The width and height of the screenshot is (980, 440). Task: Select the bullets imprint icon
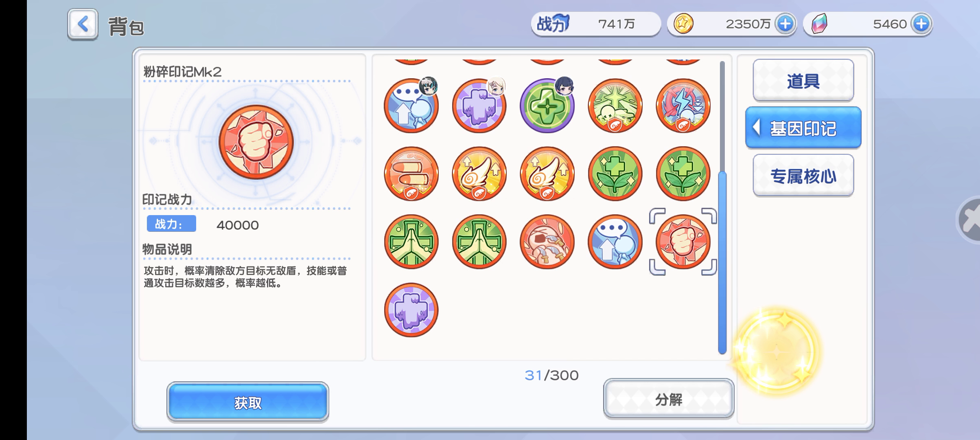[411, 174]
